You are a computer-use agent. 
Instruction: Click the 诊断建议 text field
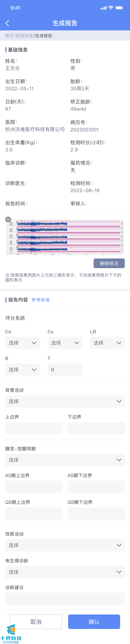pyautogui.click(x=65, y=598)
